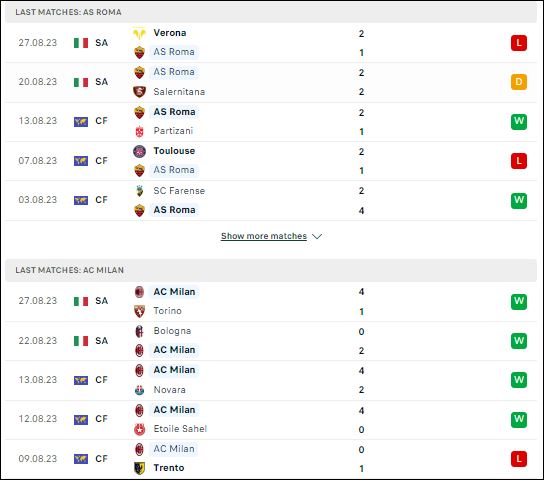Click the Torino club crest icon

(139, 311)
